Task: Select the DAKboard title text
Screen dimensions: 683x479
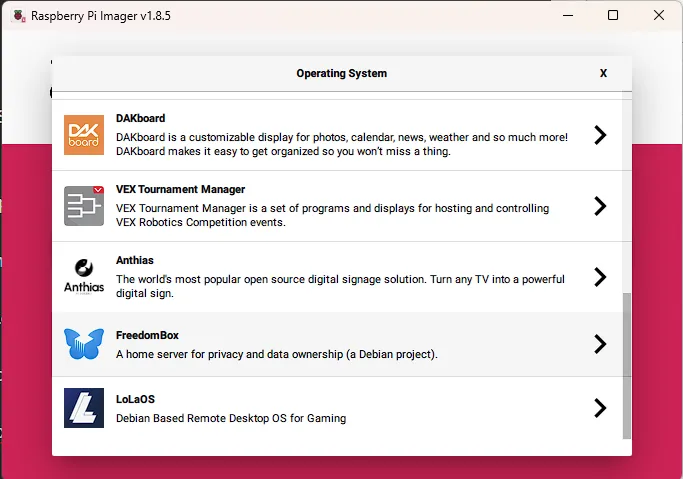Action: click(x=140, y=118)
